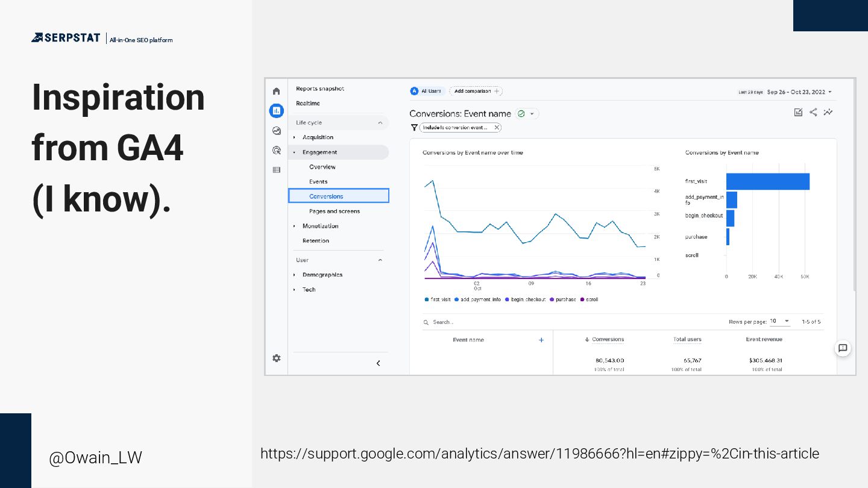This screenshot has width=868, height=488.
Task: Click the purchase legend item
Action: (x=563, y=299)
